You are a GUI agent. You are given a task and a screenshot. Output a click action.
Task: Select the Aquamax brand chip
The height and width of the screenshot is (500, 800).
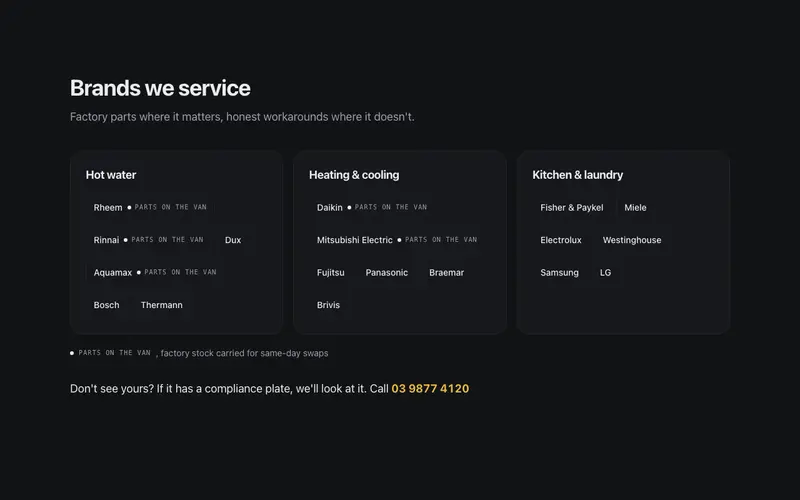155,272
